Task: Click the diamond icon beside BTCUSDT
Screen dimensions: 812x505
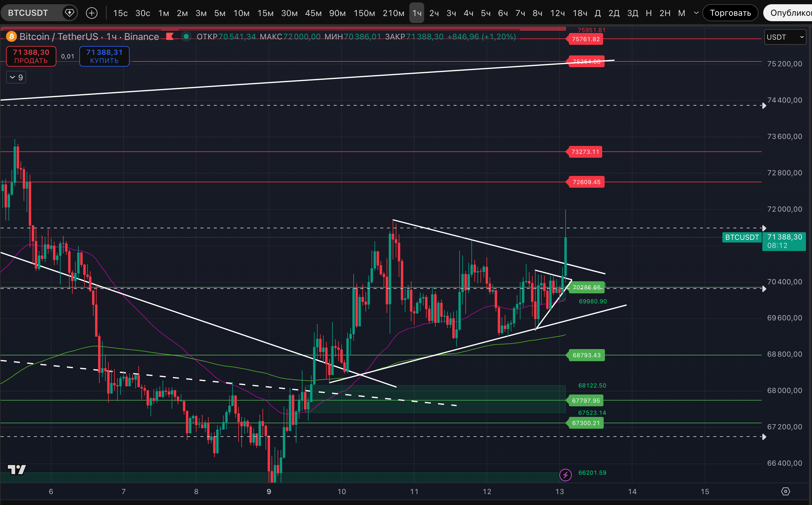Action: point(69,13)
